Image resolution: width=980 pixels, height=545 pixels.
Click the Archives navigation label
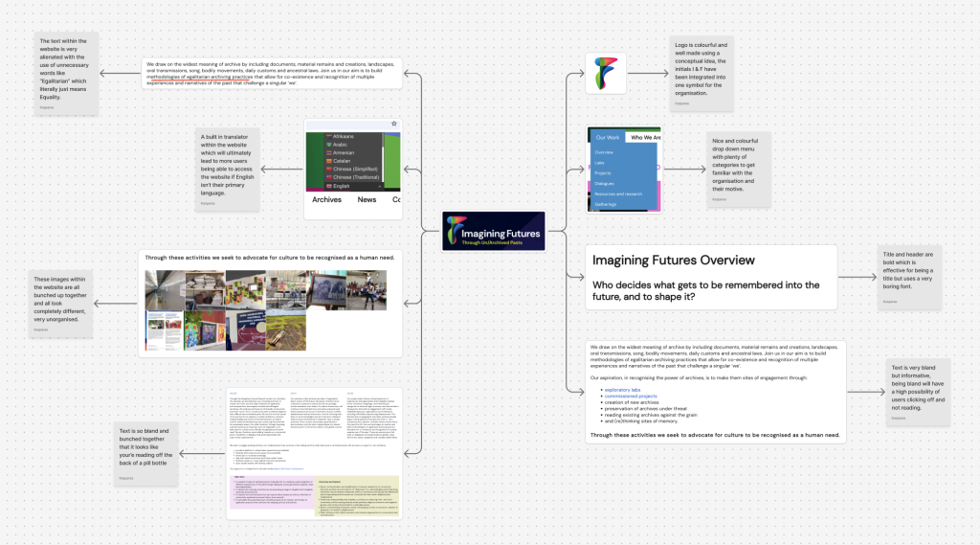[326, 200]
